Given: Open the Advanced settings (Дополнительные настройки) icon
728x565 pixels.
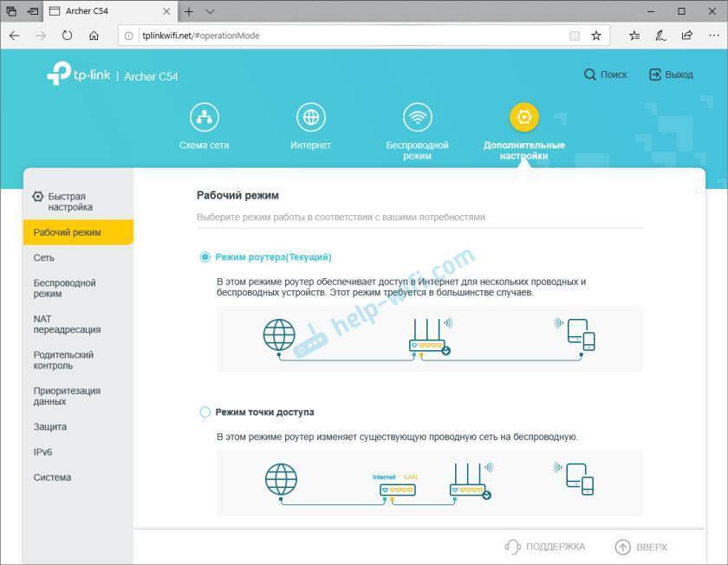Looking at the screenshot, I should (x=523, y=118).
